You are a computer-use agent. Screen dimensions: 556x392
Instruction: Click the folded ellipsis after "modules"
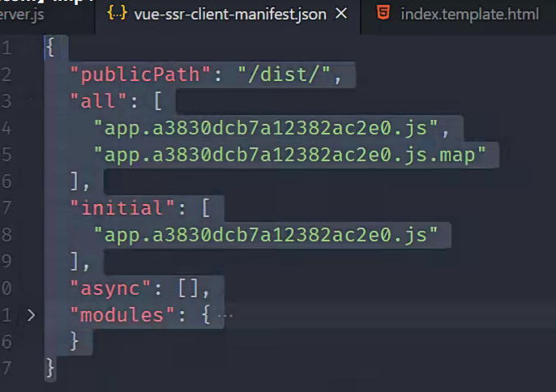click(225, 314)
